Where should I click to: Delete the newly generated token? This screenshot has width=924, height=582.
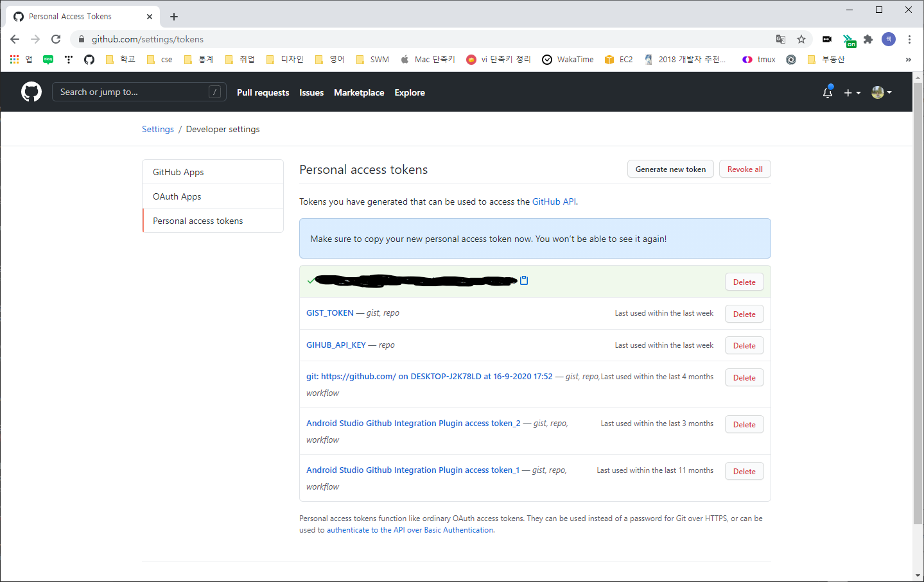744,282
